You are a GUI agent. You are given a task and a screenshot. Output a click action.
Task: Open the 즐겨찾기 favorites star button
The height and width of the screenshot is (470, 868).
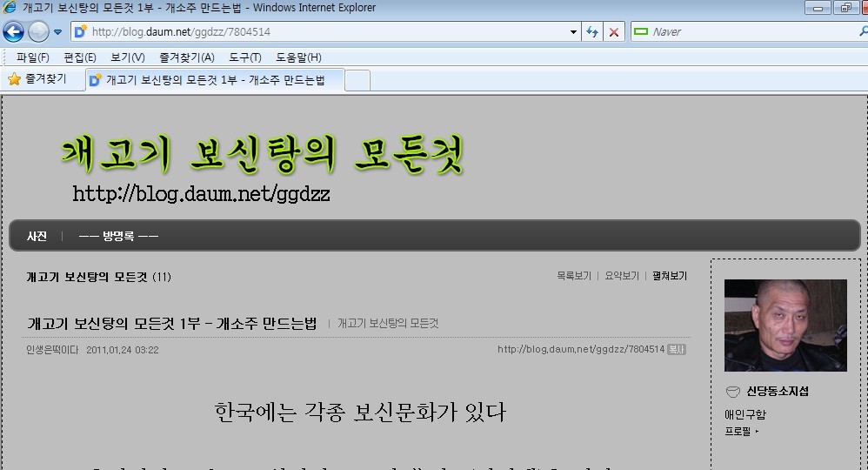(x=37, y=79)
